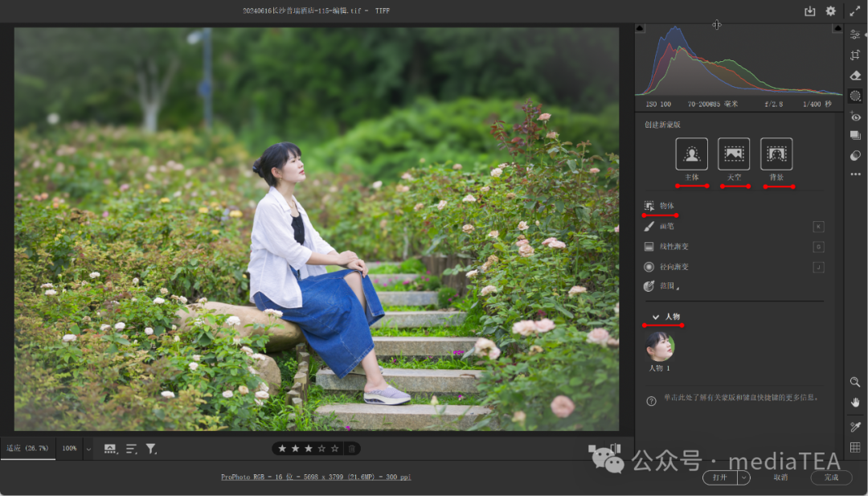Screen dimensions: 868x496
Task: Set rating to two stars
Action: [x=295, y=449]
